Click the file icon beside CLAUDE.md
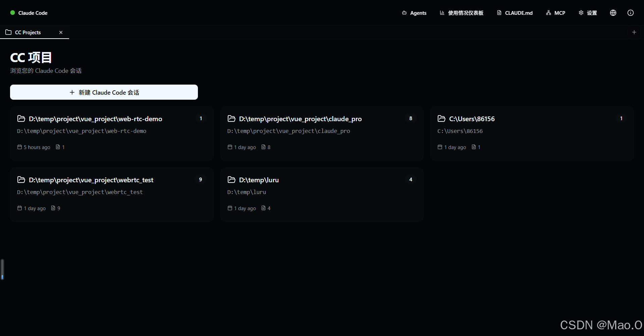 499,13
